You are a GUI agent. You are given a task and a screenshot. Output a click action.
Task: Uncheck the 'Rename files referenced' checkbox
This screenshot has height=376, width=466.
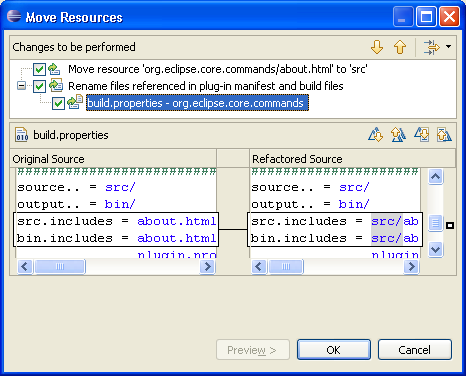coord(39,86)
